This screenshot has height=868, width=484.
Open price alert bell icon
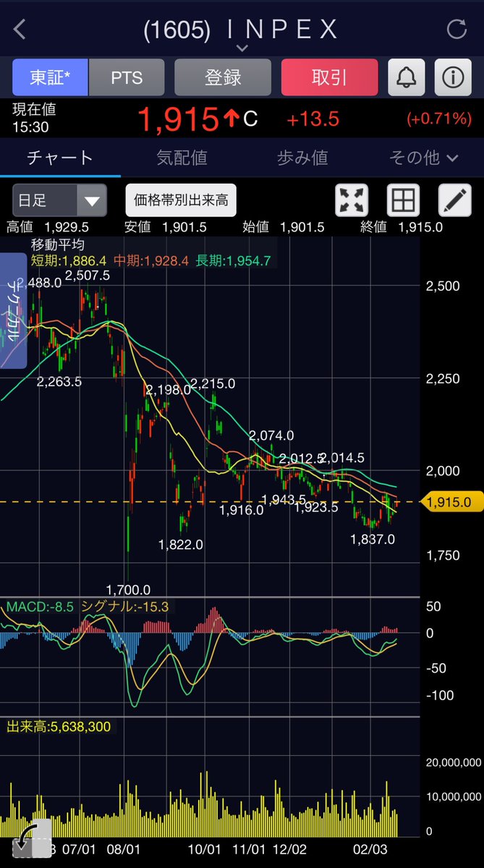[406, 77]
